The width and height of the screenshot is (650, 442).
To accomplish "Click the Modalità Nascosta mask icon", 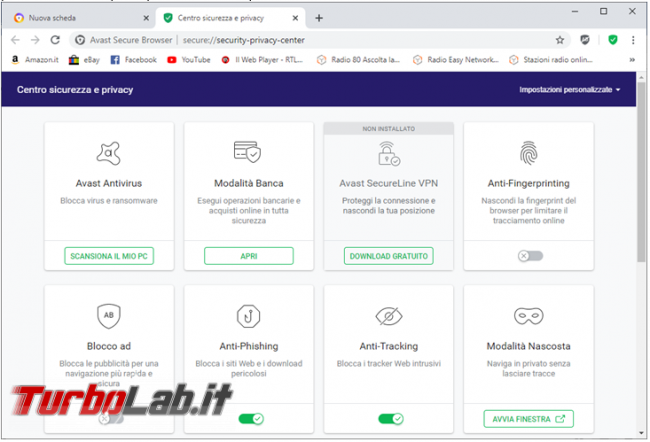I will [529, 316].
